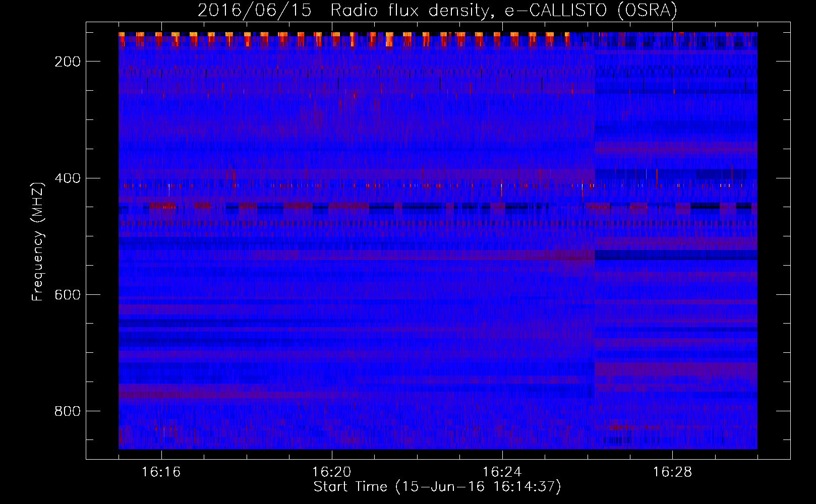
Task: Click the 800 frequency tick label
Action: 68,411
